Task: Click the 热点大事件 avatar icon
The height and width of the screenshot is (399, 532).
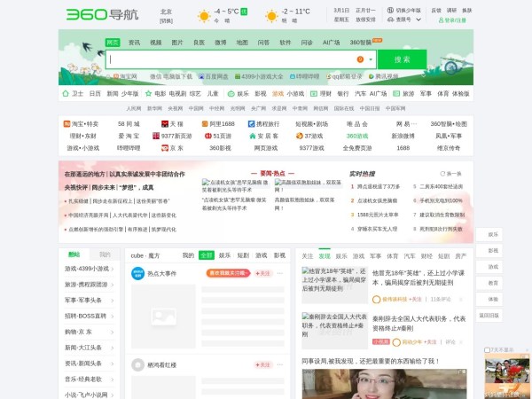Action: click(x=137, y=274)
